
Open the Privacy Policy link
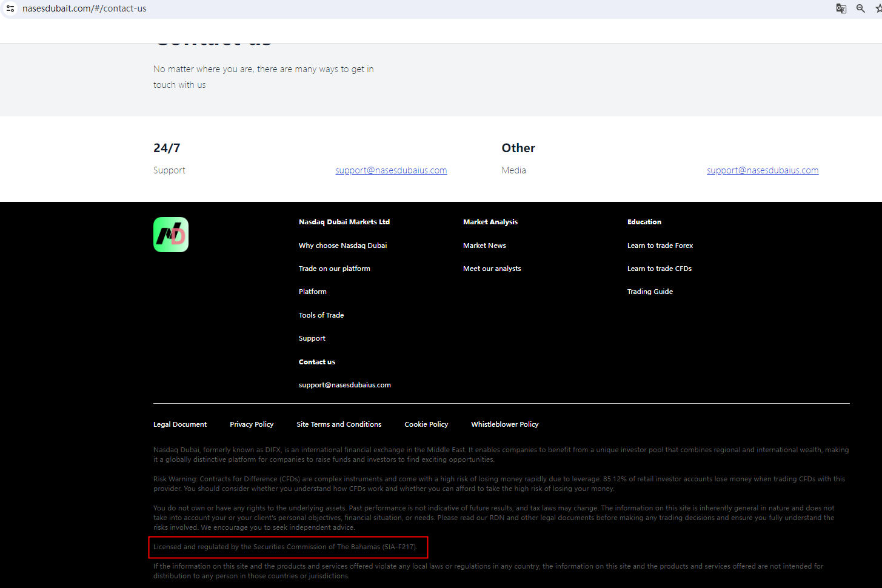252,424
